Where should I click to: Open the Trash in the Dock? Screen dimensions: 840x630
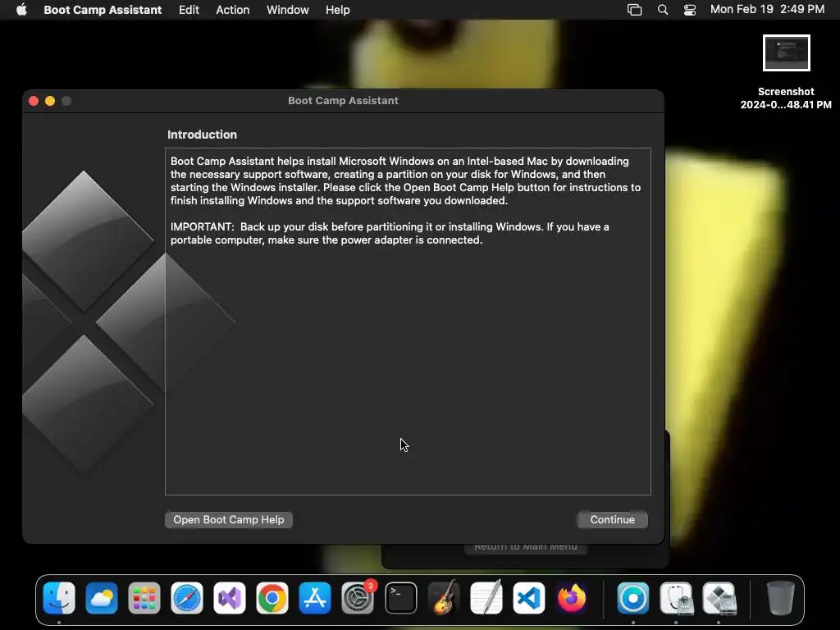click(x=780, y=598)
